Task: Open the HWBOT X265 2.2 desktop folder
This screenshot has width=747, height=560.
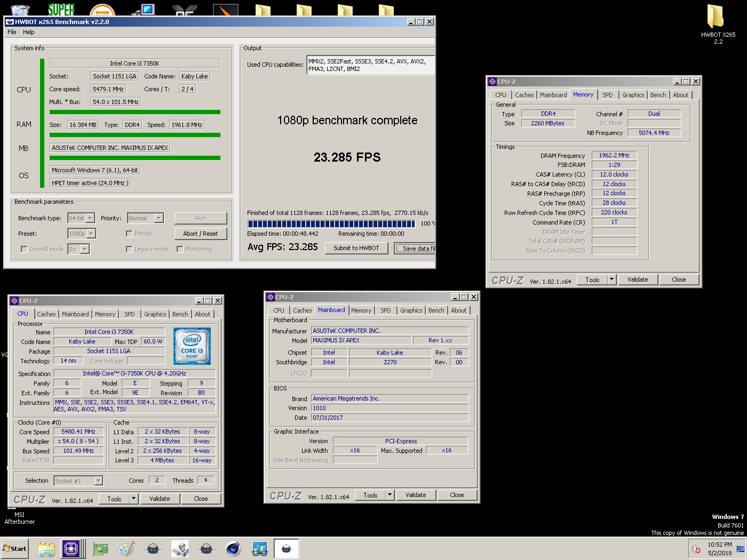Action: coord(718,24)
